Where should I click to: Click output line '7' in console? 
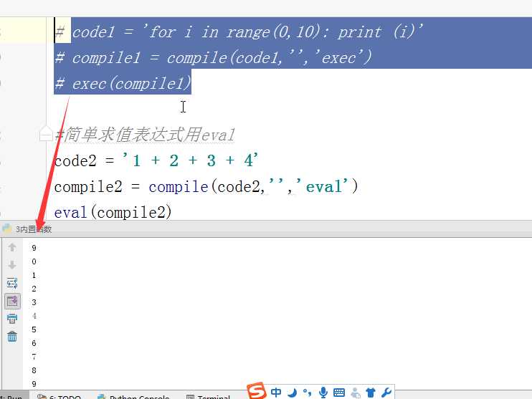click(x=34, y=357)
